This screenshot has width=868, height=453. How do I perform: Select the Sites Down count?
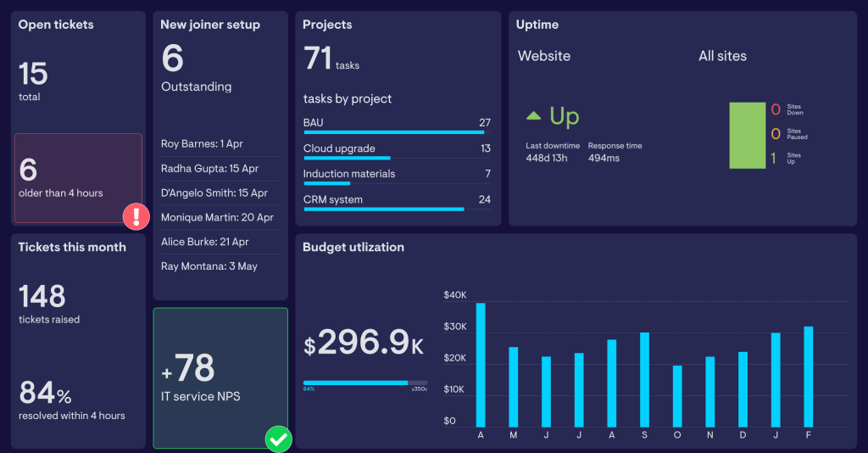(775, 109)
